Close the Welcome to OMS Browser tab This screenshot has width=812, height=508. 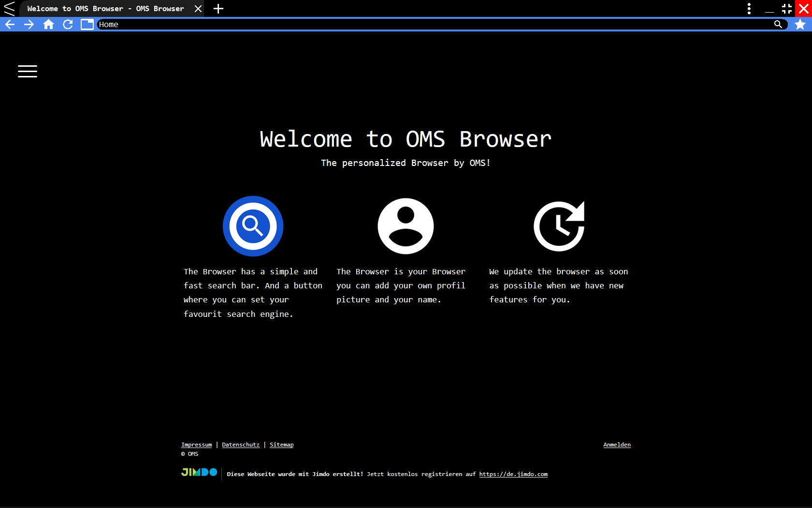[198, 9]
